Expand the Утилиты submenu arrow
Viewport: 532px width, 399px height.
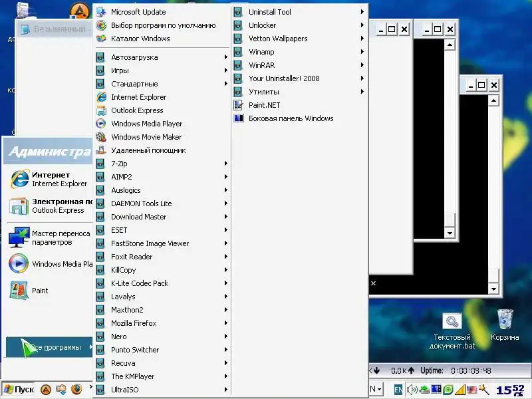(362, 92)
